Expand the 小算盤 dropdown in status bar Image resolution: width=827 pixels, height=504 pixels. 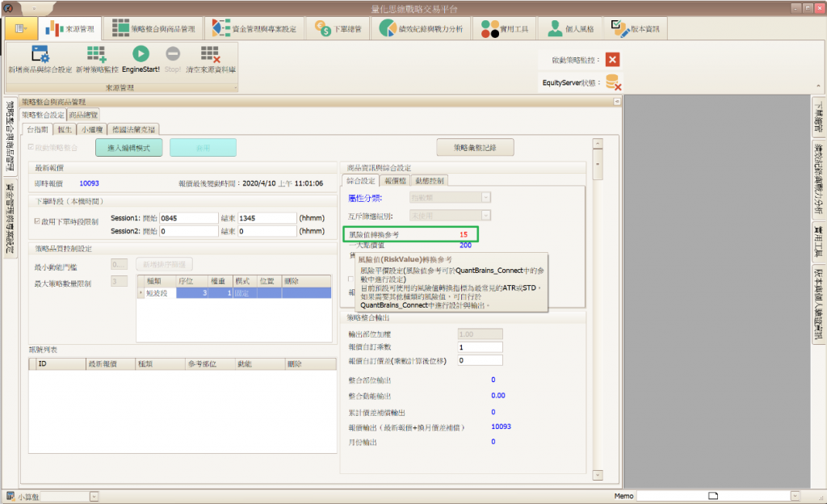[x=94, y=497]
